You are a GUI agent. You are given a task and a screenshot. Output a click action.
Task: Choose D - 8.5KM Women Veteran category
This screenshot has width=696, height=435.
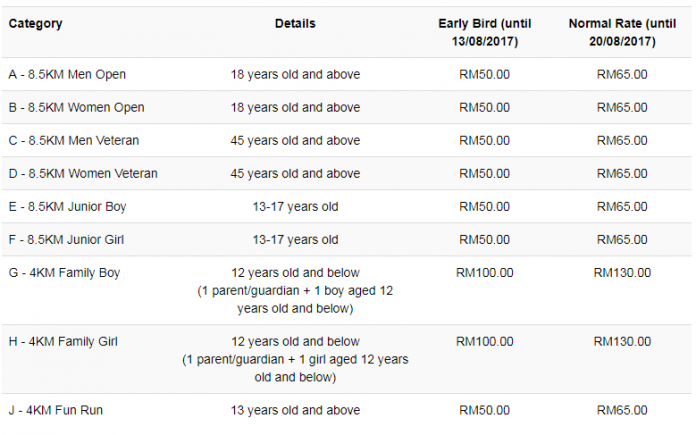pos(83,174)
